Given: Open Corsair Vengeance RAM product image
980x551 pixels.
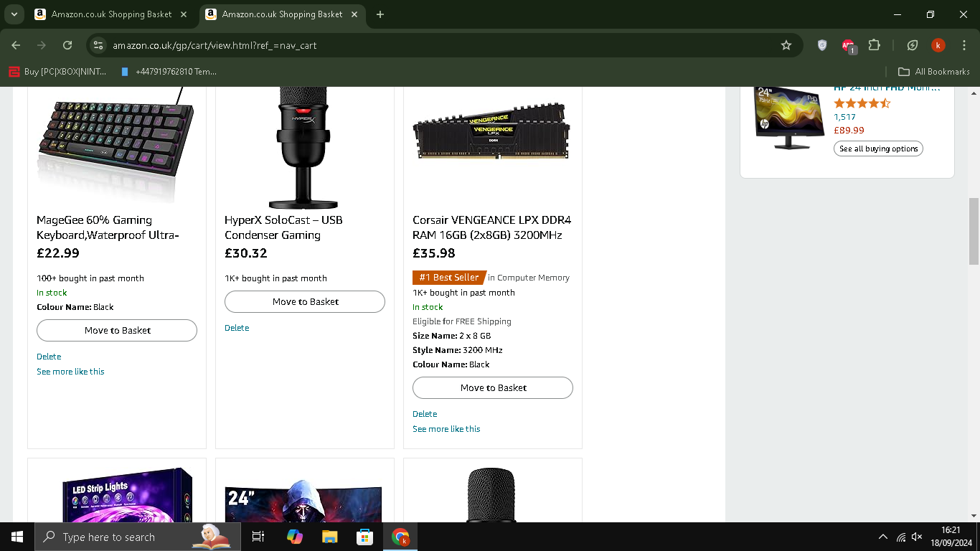Looking at the screenshot, I should pos(492,131).
